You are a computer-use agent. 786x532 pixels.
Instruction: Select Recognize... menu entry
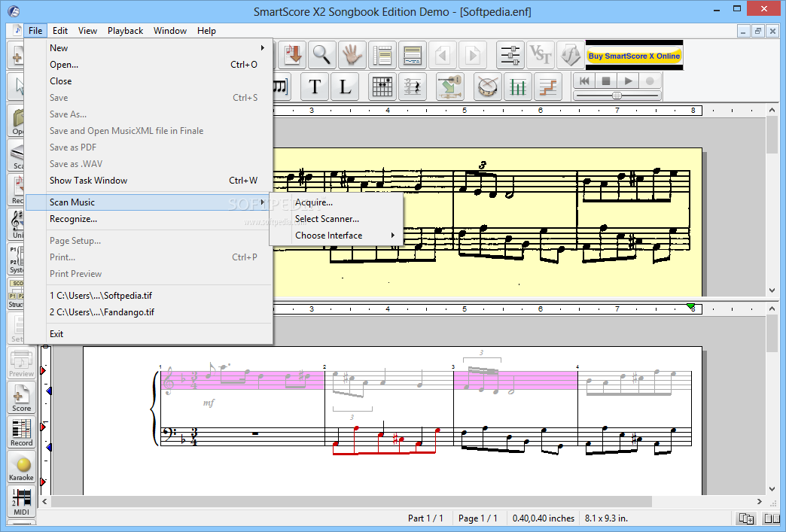148,218
